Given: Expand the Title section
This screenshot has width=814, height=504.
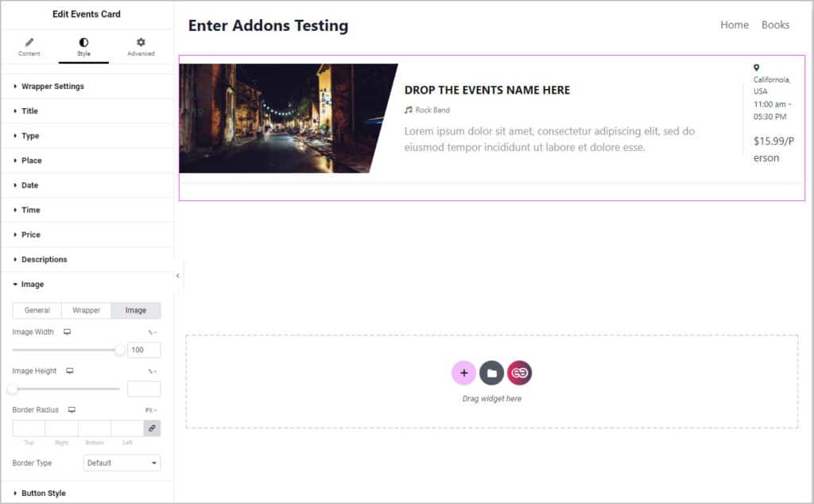Looking at the screenshot, I should [x=87, y=111].
